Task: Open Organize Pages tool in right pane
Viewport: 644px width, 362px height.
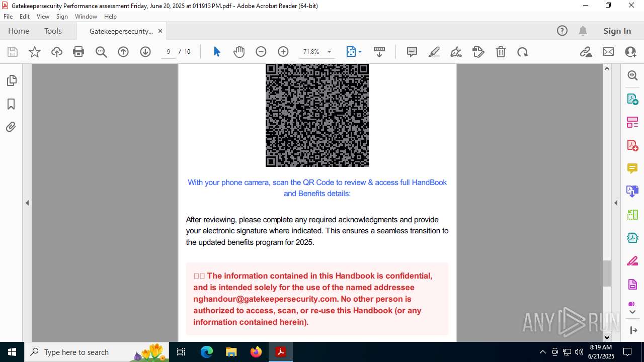Action: [x=632, y=122]
